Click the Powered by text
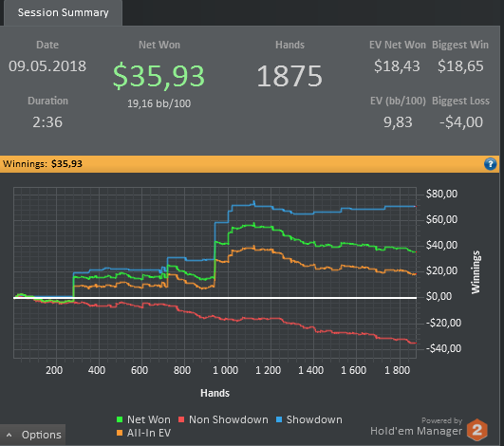The width and height of the screenshot is (504, 446). (442, 420)
